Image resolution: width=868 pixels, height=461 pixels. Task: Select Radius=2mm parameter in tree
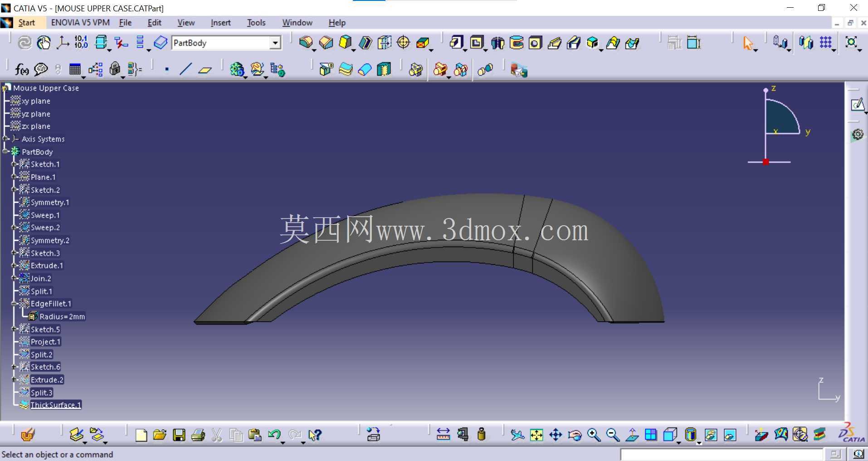[x=62, y=316]
